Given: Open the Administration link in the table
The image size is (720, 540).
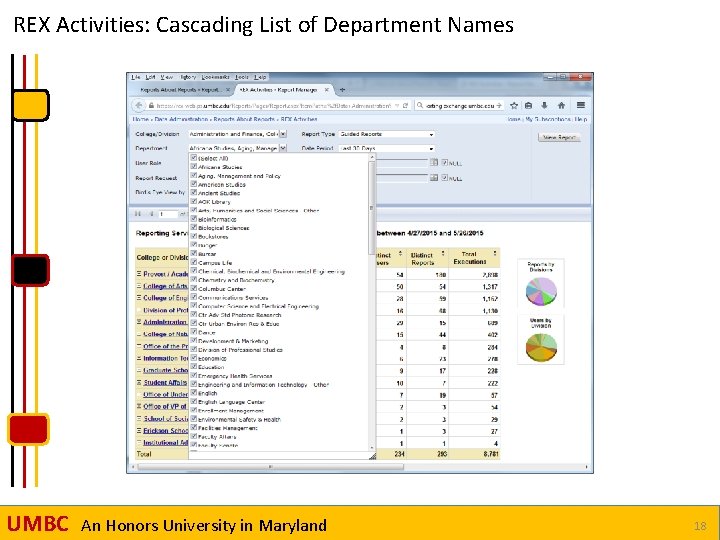Looking at the screenshot, I should [x=164, y=322].
